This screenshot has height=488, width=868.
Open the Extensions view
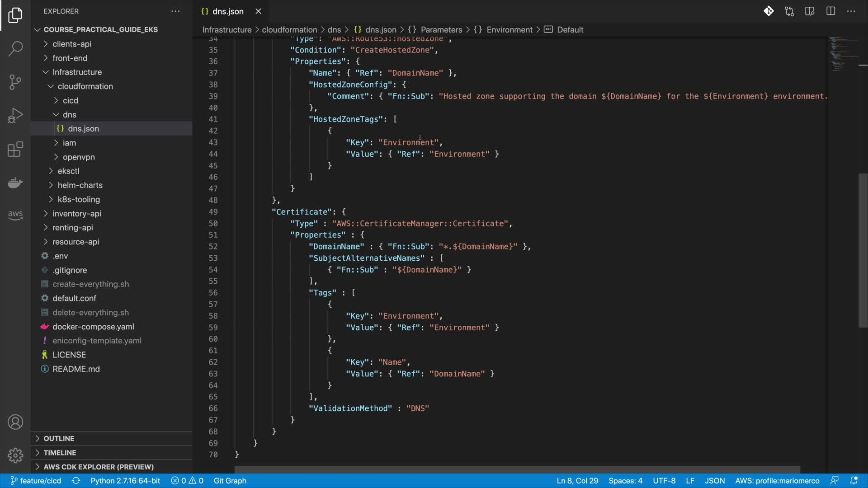(15, 149)
